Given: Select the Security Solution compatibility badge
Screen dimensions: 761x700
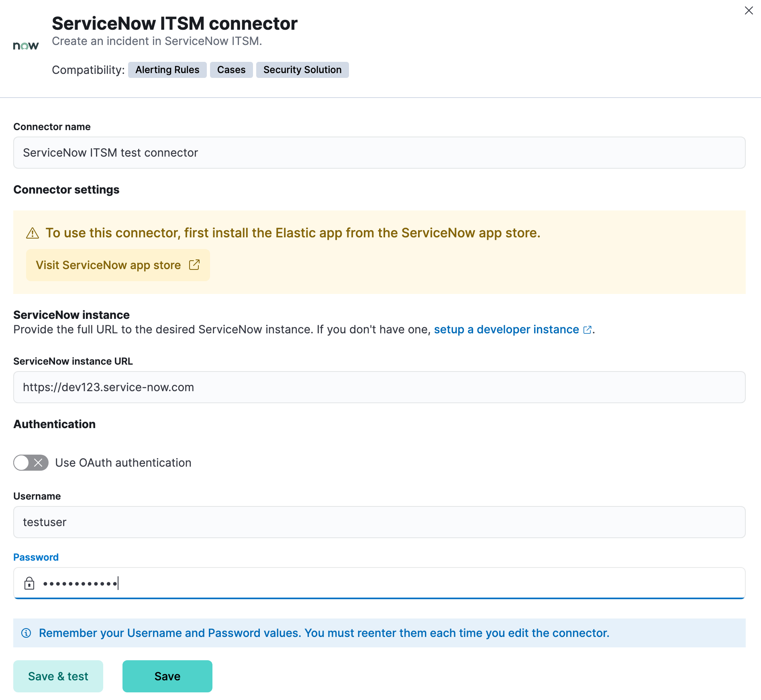Looking at the screenshot, I should pyautogui.click(x=302, y=69).
